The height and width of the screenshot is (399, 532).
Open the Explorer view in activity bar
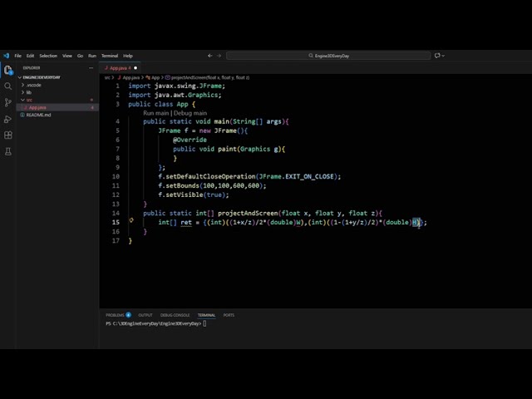tap(8, 70)
